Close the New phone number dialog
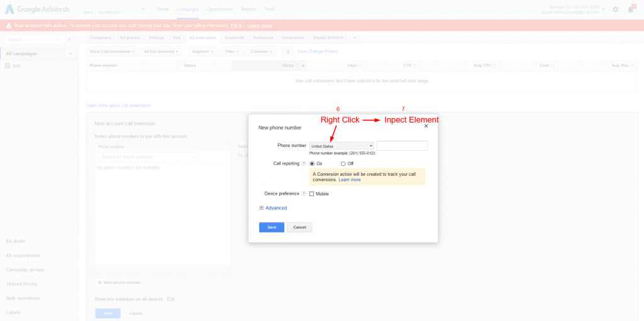 click(426, 126)
